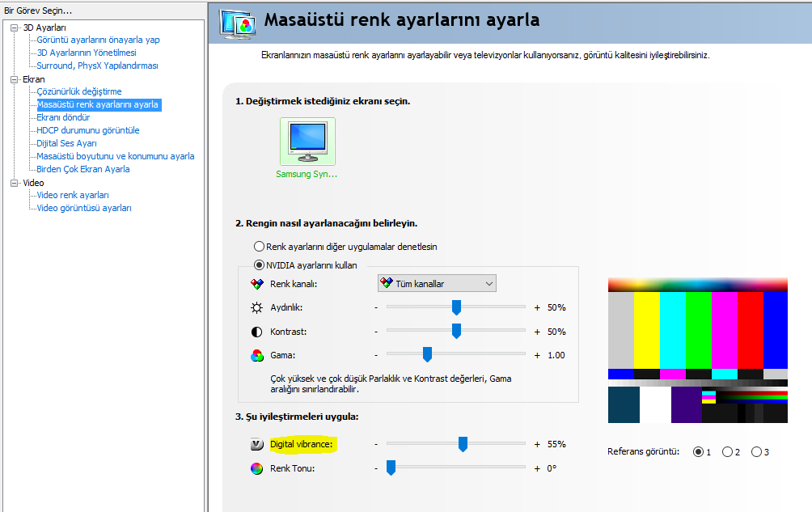Viewport: 812px width, 512px height.
Task: Click the Gama plus sign
Action: (x=537, y=356)
